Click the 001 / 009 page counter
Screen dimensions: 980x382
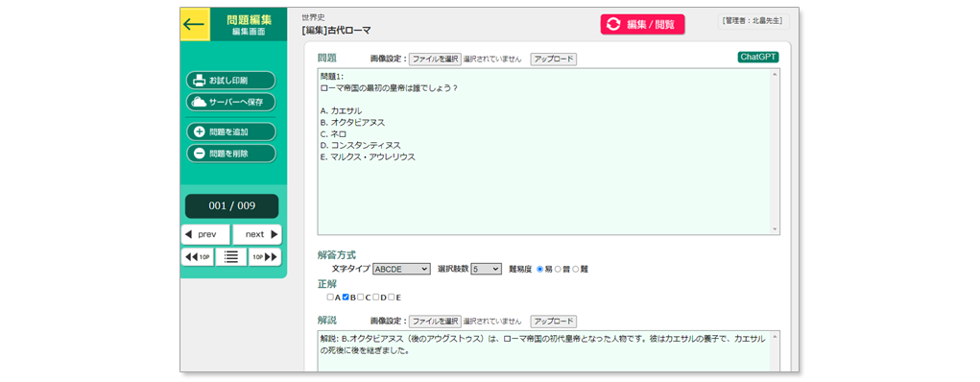point(231,205)
